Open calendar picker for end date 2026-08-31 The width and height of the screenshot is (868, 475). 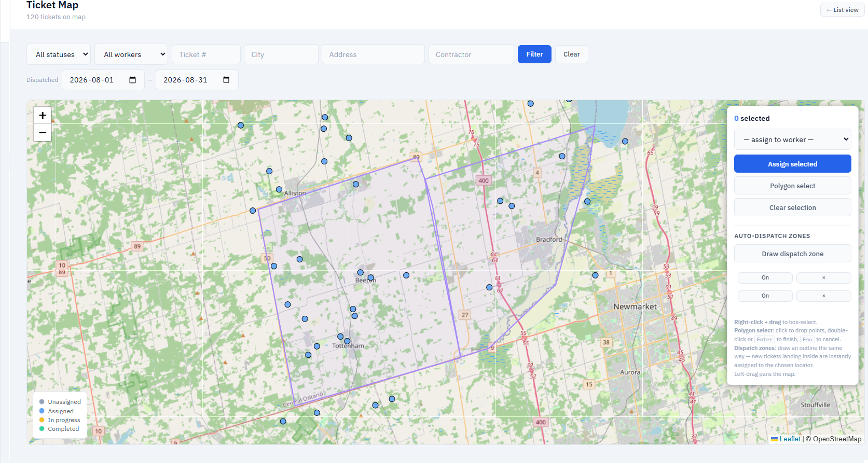click(226, 80)
